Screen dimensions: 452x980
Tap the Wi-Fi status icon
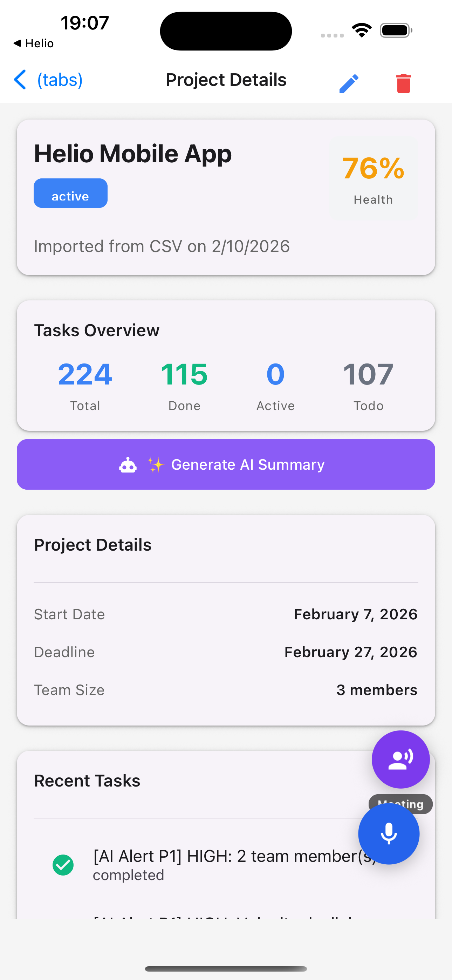pos(362,30)
